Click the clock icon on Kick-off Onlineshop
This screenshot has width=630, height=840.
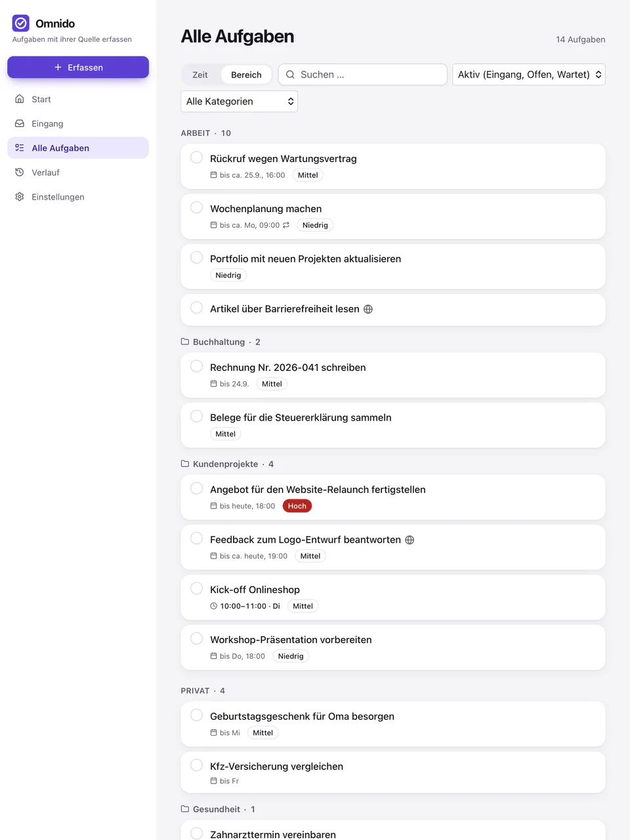click(x=213, y=606)
